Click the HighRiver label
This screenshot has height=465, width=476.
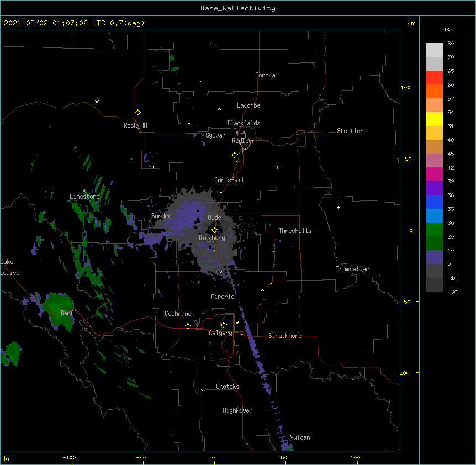(x=237, y=410)
